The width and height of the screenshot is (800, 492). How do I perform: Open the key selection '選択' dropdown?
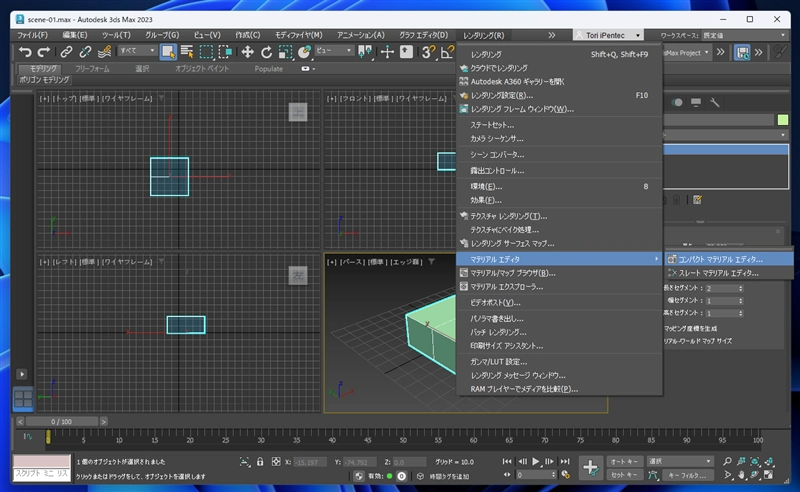tap(680, 461)
